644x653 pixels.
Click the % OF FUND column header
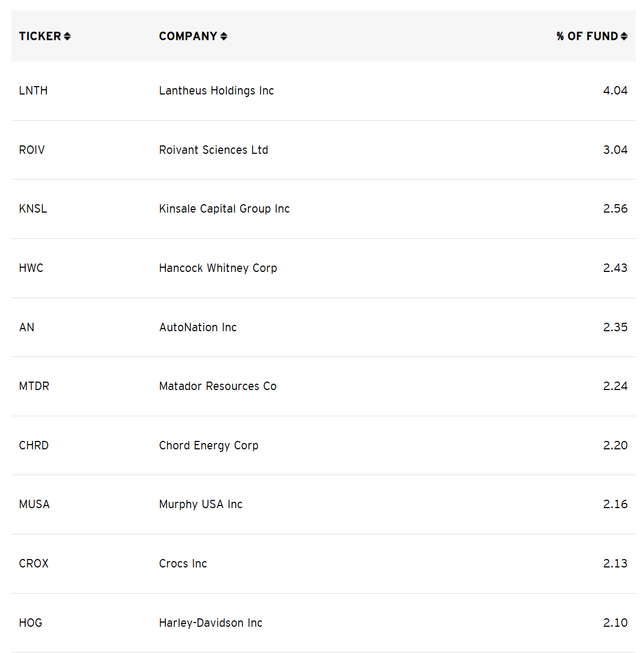click(587, 36)
